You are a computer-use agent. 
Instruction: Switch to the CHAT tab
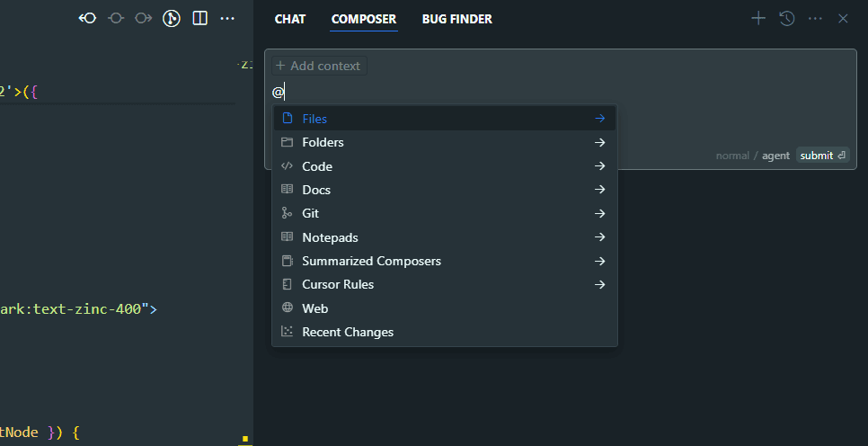(x=290, y=19)
